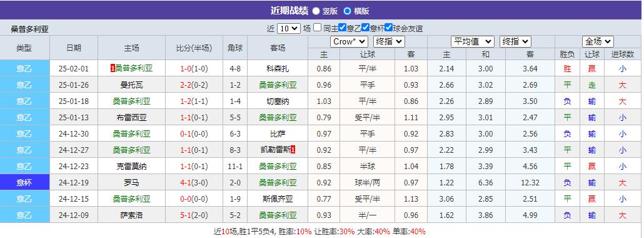Click the 比分(半场) column header
The image size is (644, 238).
pos(194,48)
